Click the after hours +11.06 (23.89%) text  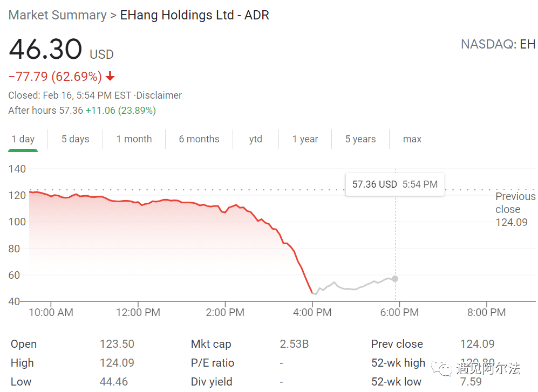121,111
